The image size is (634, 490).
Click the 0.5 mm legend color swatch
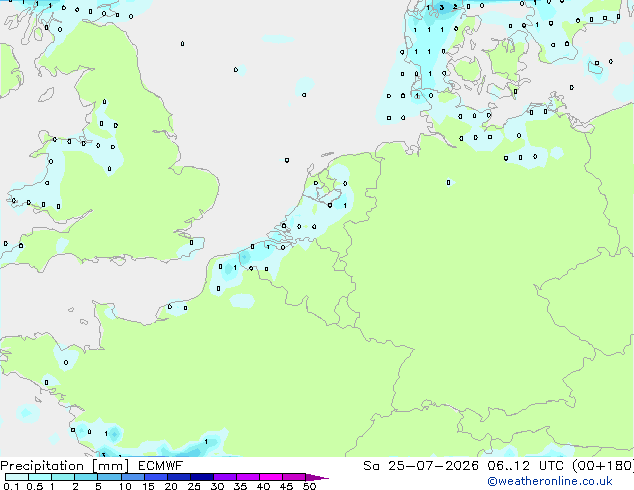click(40, 477)
